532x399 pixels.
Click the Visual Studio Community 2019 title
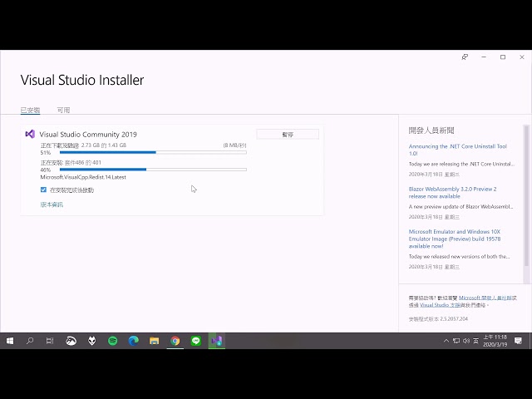pos(88,135)
